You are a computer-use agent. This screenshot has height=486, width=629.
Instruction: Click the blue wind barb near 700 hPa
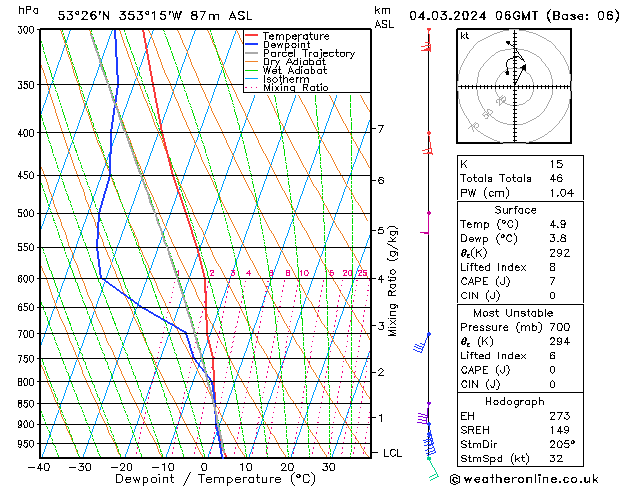[421, 343]
